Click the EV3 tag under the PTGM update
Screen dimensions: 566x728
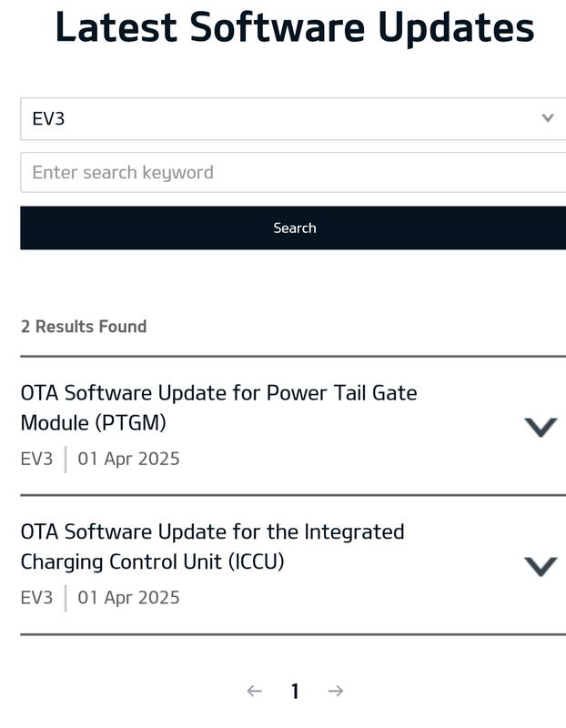(37, 459)
